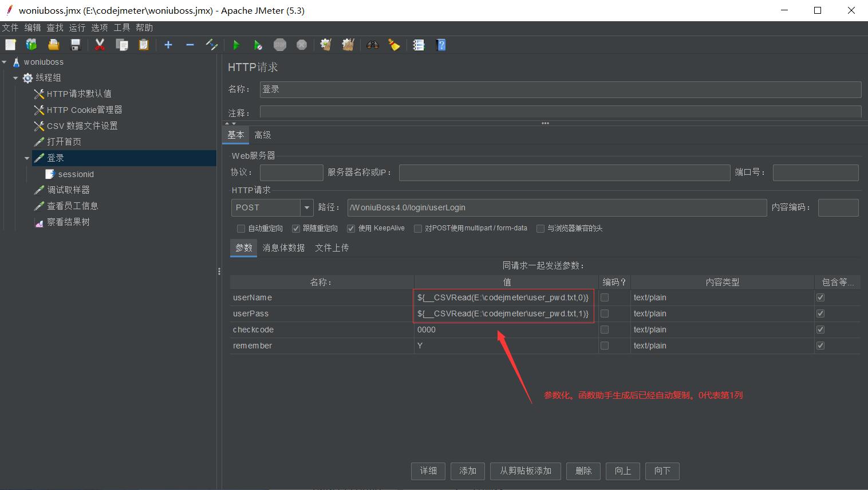Select the 查看员工信息 sampler
868x490 pixels.
(72, 206)
